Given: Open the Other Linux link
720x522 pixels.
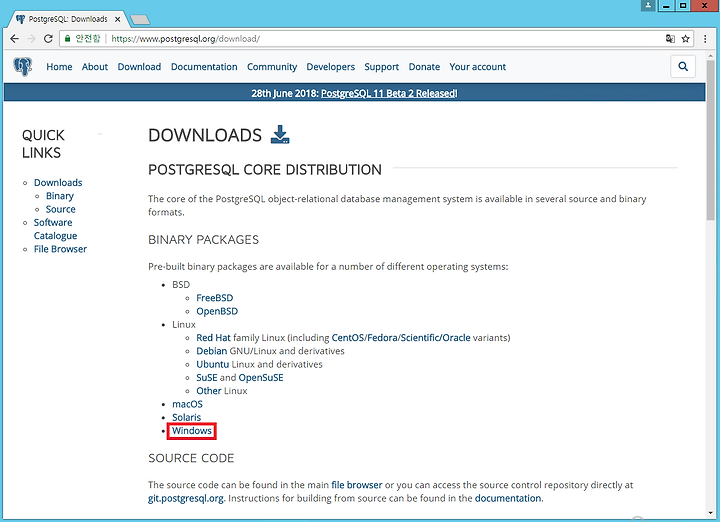Looking at the screenshot, I should click(209, 391).
